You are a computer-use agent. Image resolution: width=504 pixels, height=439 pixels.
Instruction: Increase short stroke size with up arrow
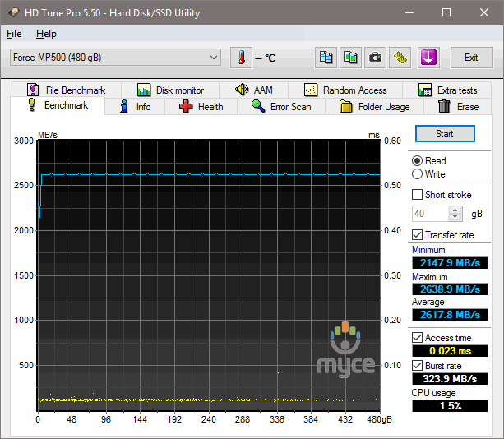pos(455,210)
